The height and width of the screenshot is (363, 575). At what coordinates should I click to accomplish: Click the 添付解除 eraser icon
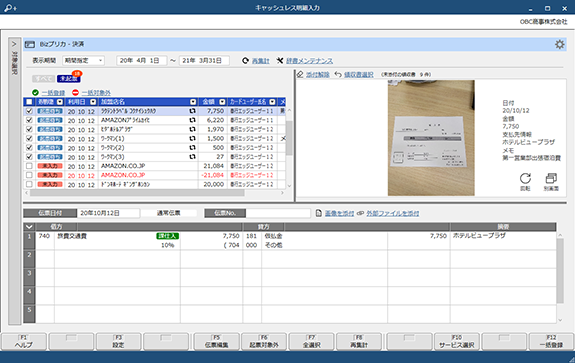[x=300, y=74]
